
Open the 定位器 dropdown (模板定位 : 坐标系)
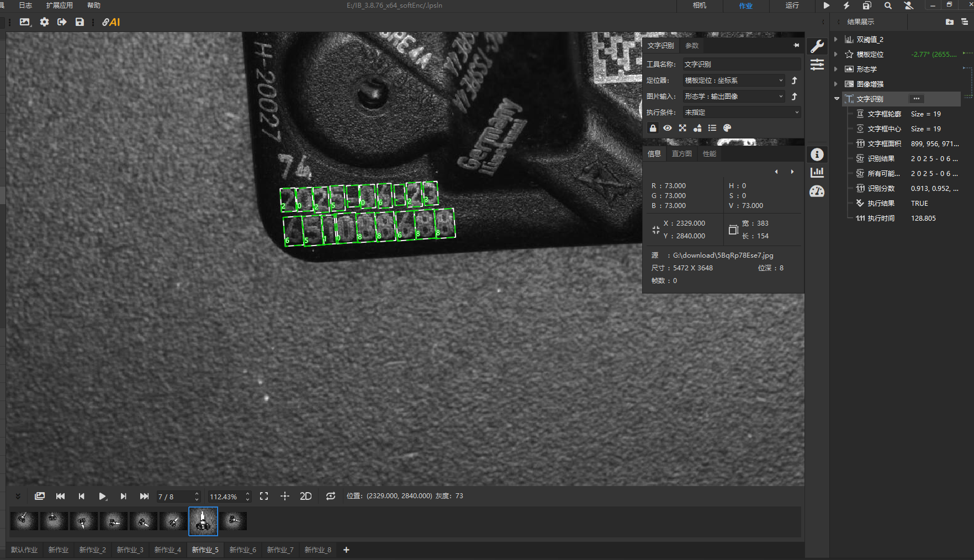(734, 81)
